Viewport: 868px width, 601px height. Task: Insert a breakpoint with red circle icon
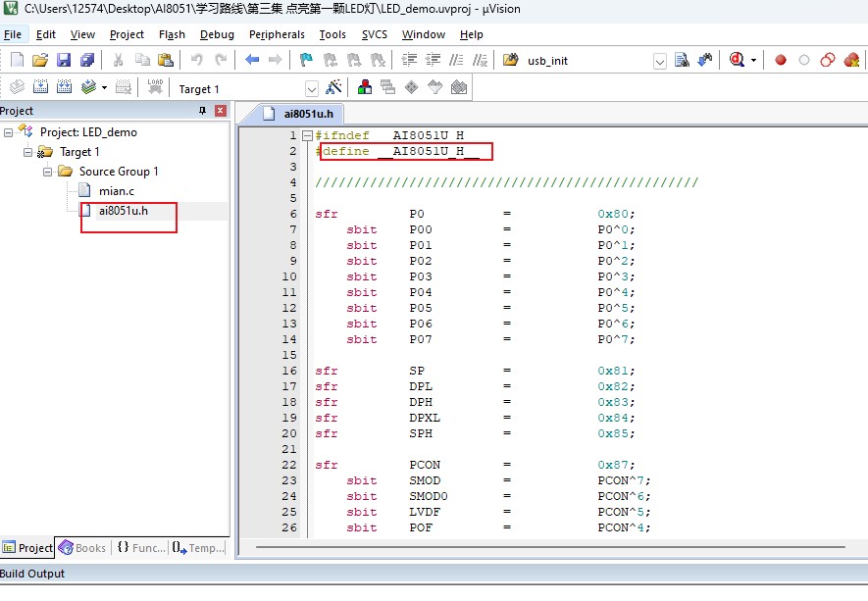(x=781, y=60)
